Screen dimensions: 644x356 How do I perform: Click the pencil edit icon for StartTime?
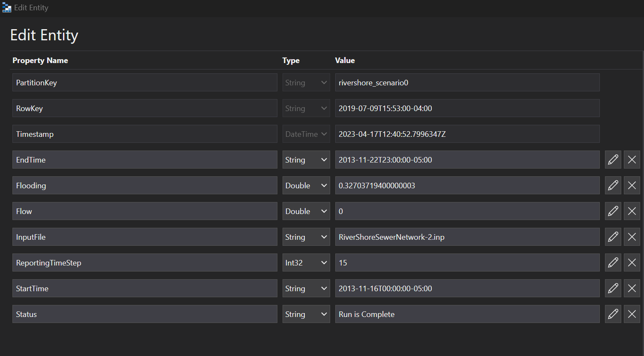(613, 288)
